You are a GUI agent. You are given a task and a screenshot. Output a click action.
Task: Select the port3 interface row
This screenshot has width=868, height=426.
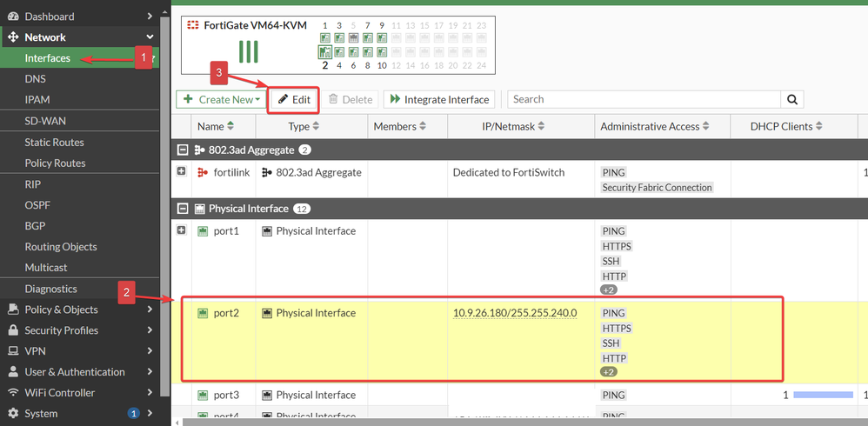coord(519,395)
